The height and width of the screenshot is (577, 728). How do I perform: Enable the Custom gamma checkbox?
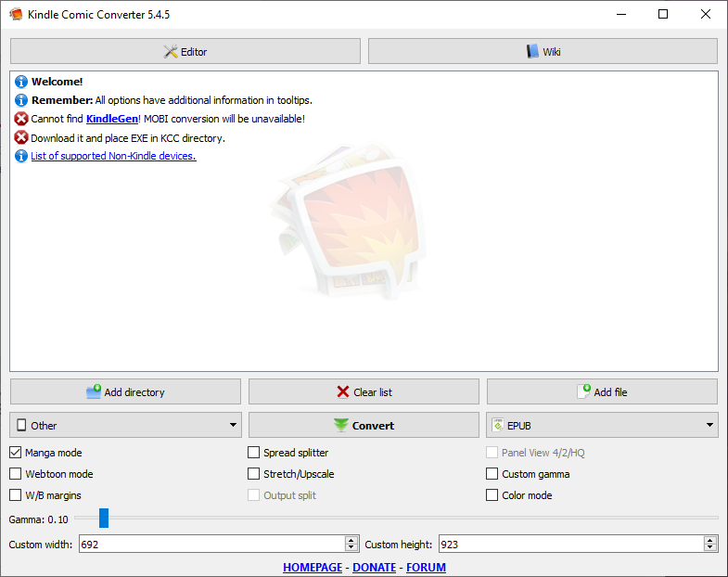[x=492, y=474]
